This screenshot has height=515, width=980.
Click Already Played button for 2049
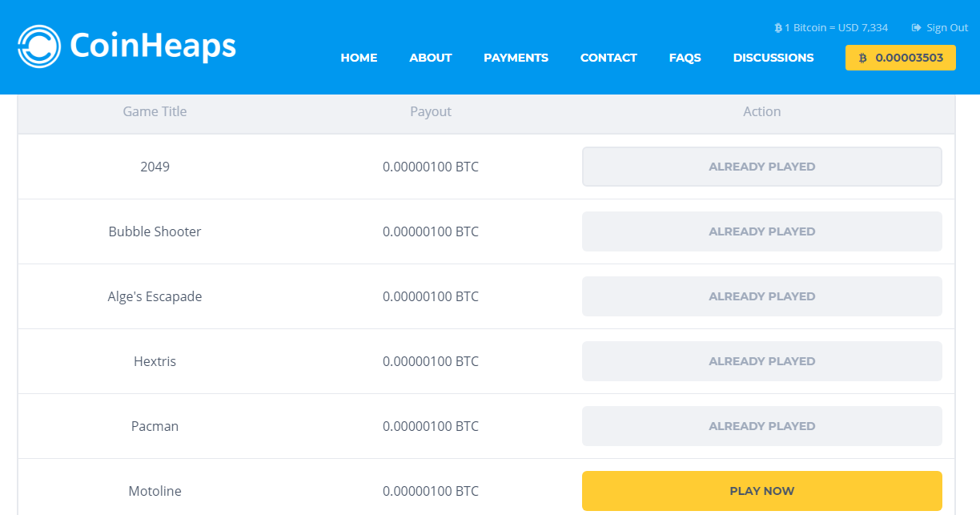click(761, 167)
